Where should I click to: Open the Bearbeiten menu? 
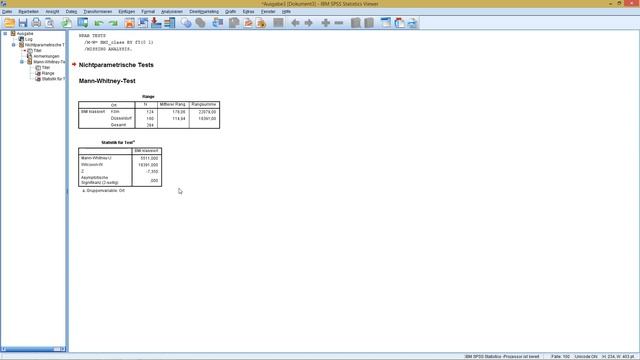[x=29, y=11]
